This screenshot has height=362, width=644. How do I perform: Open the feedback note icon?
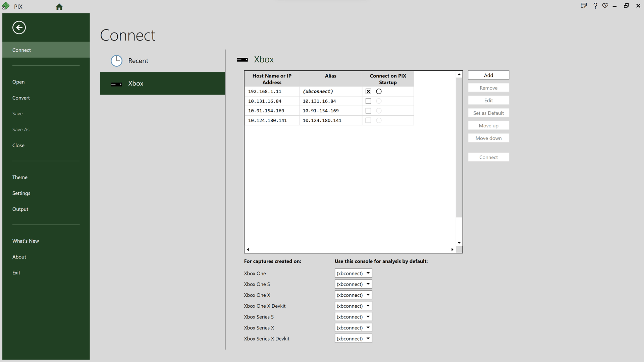point(584,6)
